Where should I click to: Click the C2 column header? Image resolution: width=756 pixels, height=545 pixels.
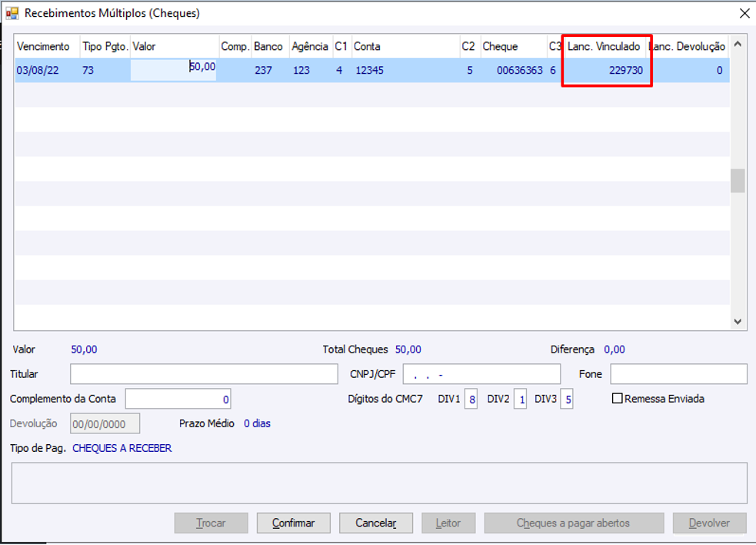click(470, 46)
